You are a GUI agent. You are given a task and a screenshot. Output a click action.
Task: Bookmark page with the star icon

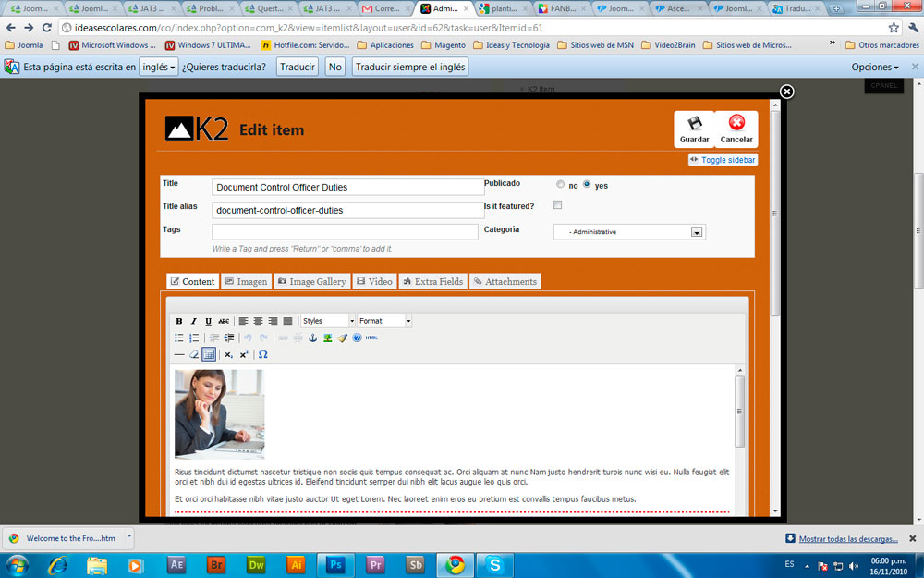894,27
